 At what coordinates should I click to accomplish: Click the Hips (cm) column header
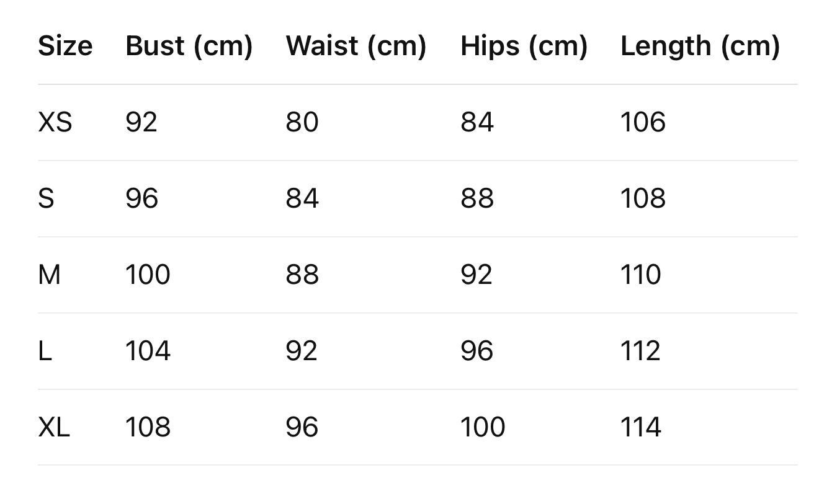(x=524, y=46)
